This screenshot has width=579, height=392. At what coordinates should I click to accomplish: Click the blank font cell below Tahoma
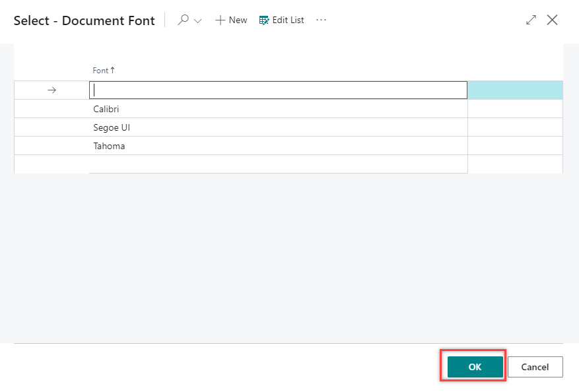pos(277,164)
